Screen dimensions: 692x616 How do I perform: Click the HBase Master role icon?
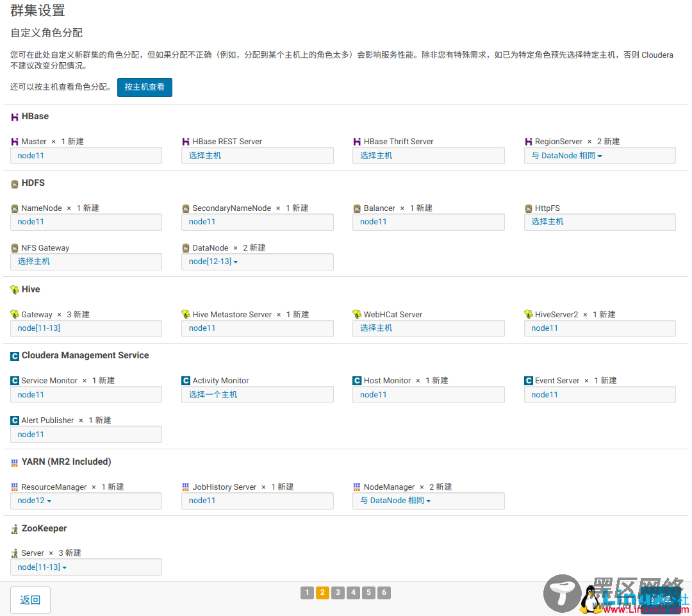click(x=15, y=142)
